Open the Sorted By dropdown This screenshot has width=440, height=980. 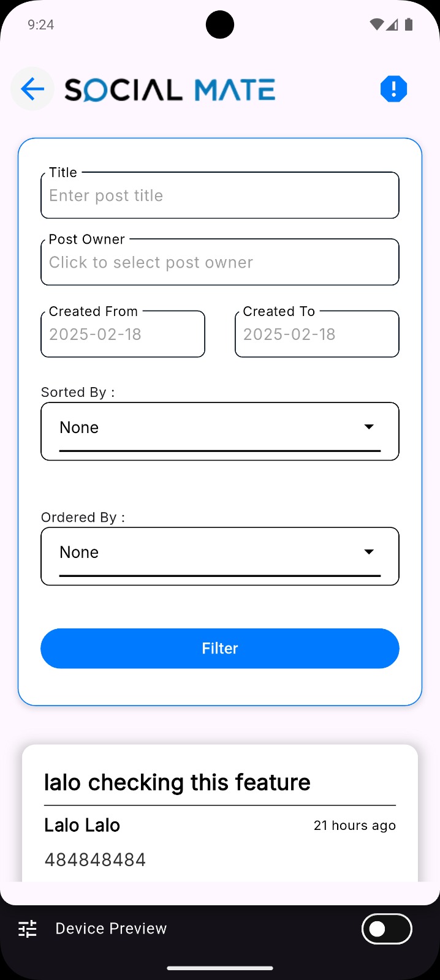point(219,431)
